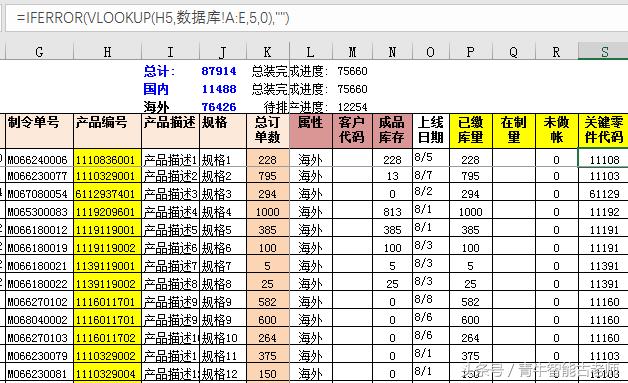The height and width of the screenshot is (383, 628).
Task: Select key part code 61129
Action: (x=603, y=192)
